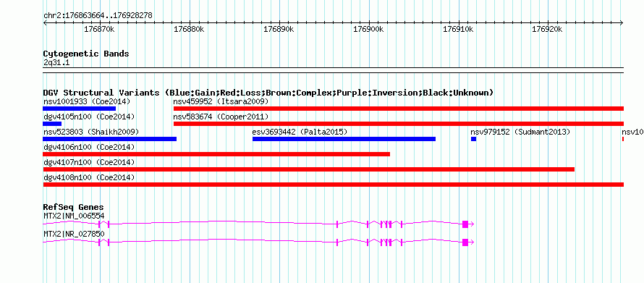Click the 176880k ruler position

coord(190,29)
